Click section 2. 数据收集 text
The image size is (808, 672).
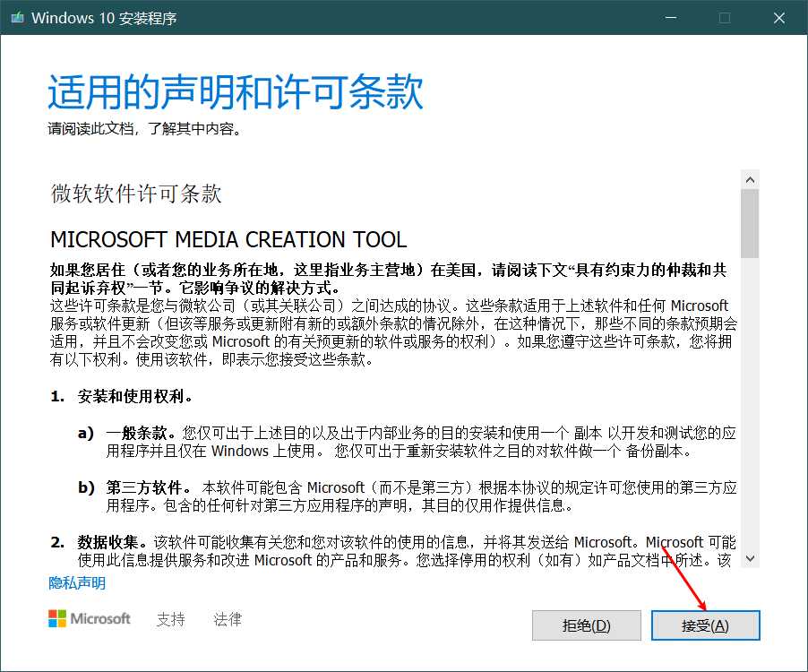tap(393, 550)
